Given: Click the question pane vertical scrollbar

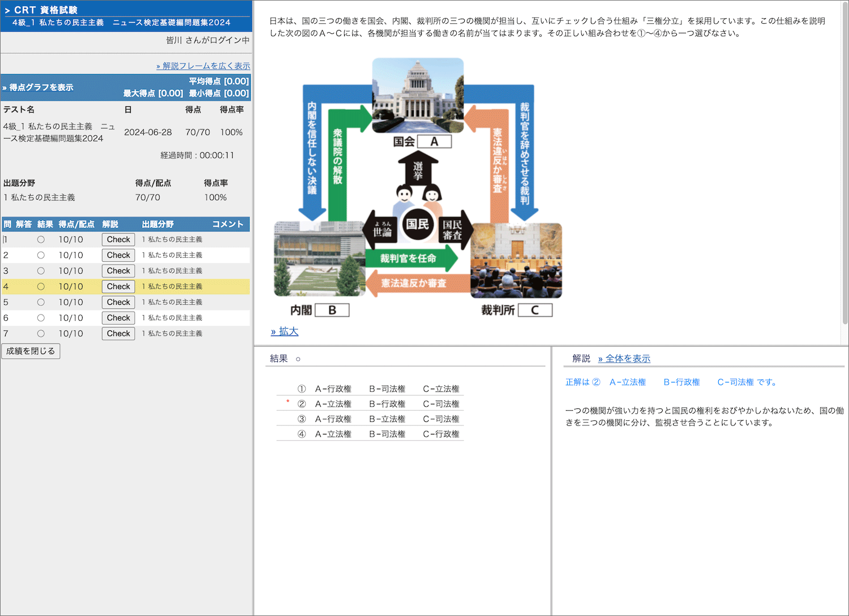Looking at the screenshot, I should click(845, 164).
